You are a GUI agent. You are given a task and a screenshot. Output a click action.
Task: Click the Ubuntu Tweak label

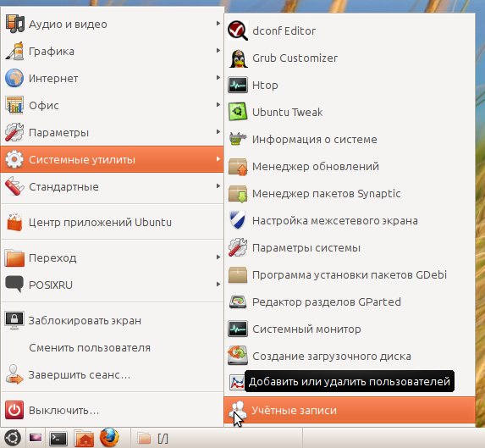pos(287,112)
